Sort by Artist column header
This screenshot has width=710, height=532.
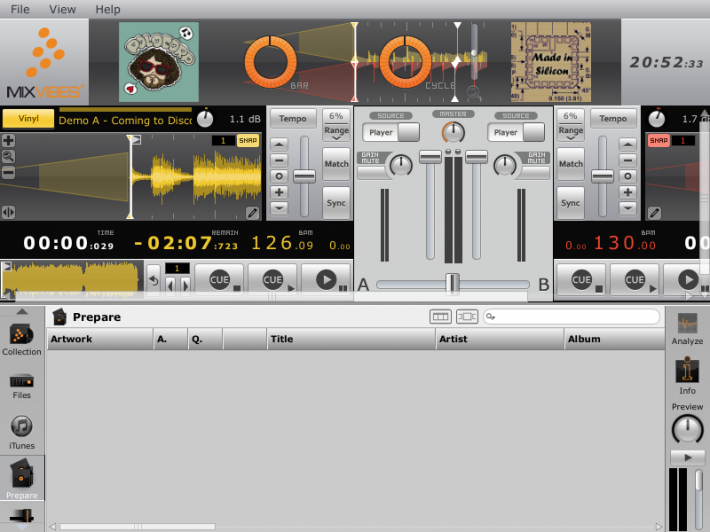click(x=499, y=339)
